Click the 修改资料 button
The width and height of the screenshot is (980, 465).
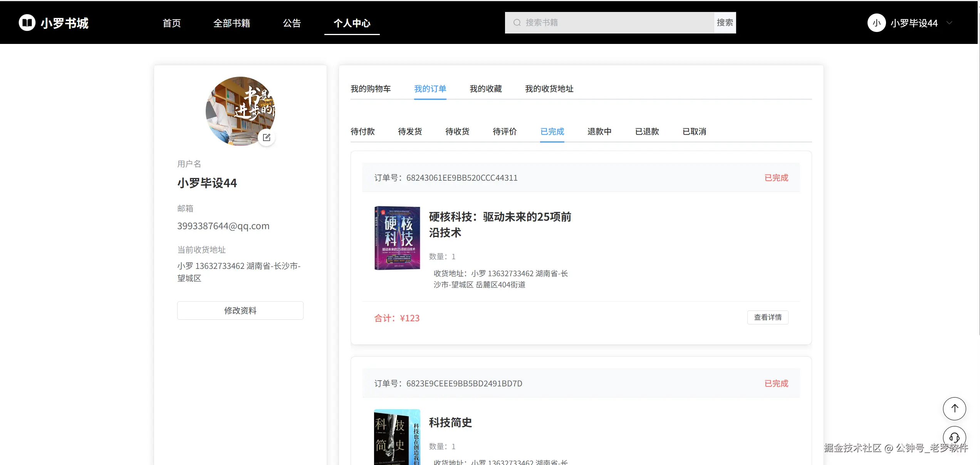[x=240, y=311]
